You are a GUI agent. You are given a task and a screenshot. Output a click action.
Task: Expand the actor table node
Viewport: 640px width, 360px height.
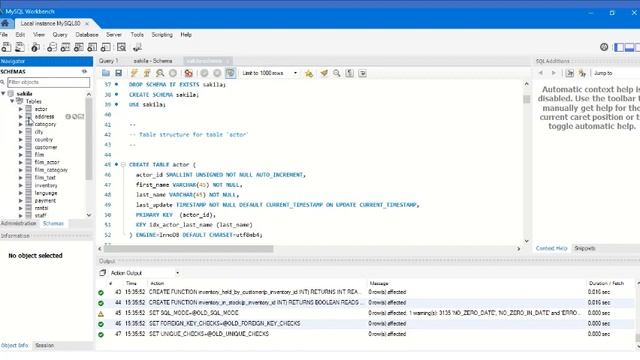click(20, 109)
